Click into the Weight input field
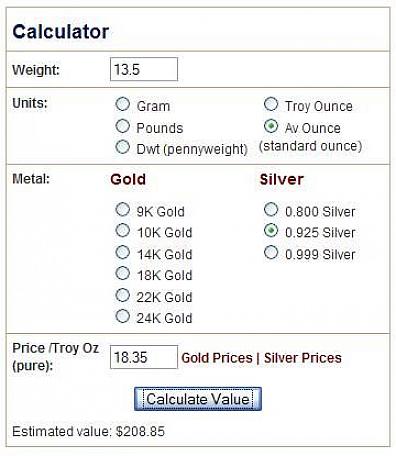 click(x=144, y=69)
